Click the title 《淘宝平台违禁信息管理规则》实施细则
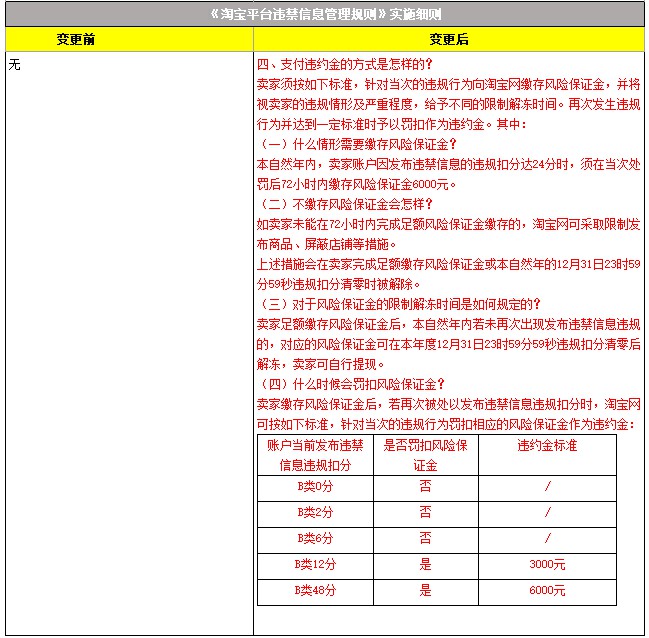This screenshot has height=638, width=649. pos(325,14)
